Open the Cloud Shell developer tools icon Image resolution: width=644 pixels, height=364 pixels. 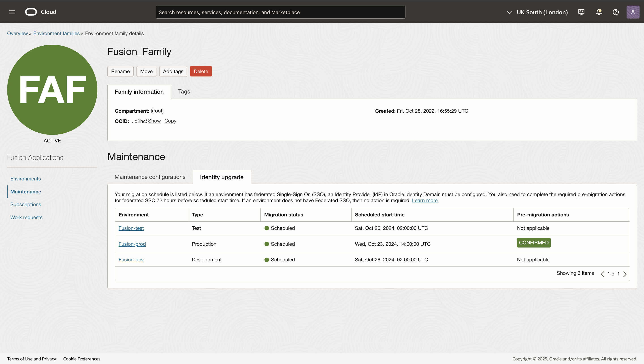click(581, 12)
